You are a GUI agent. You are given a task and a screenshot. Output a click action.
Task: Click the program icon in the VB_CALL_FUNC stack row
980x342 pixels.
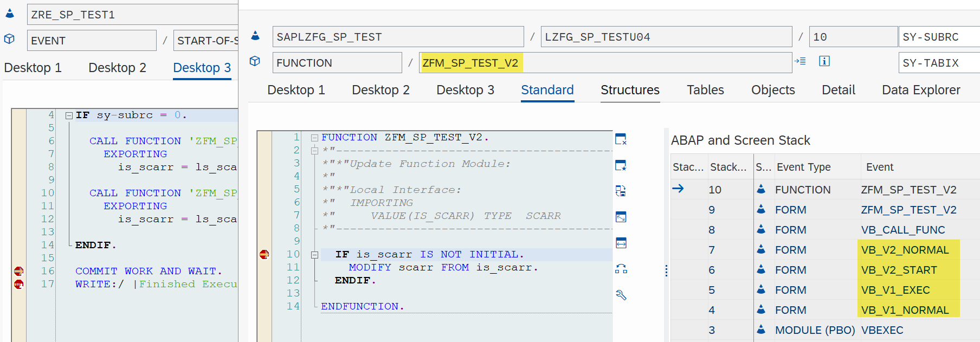[761, 229]
